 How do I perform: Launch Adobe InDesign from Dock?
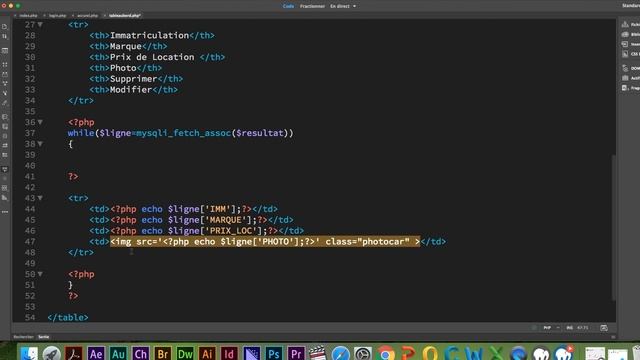click(x=229, y=353)
